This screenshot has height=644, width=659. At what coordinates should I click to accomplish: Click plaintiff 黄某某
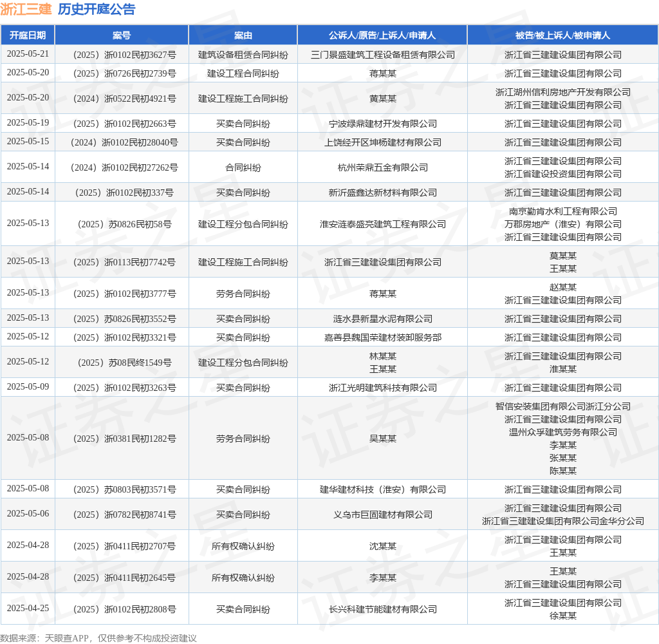(382, 99)
